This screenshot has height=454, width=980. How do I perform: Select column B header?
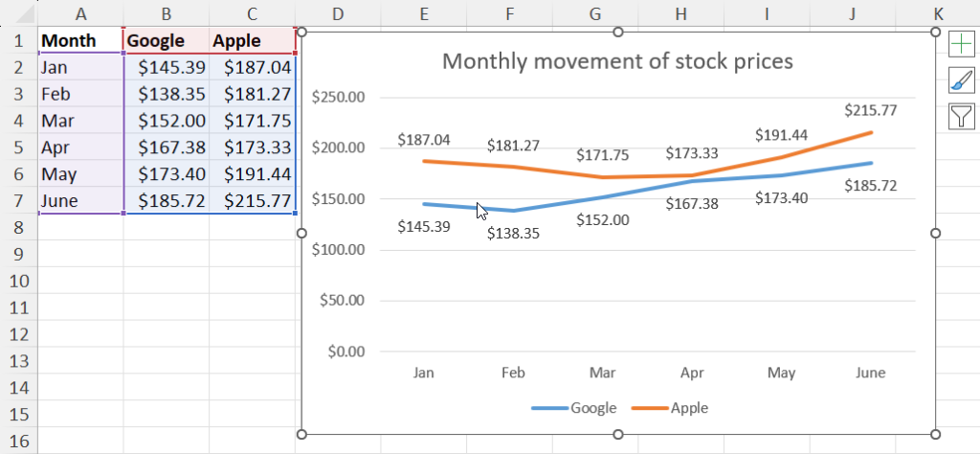167,13
